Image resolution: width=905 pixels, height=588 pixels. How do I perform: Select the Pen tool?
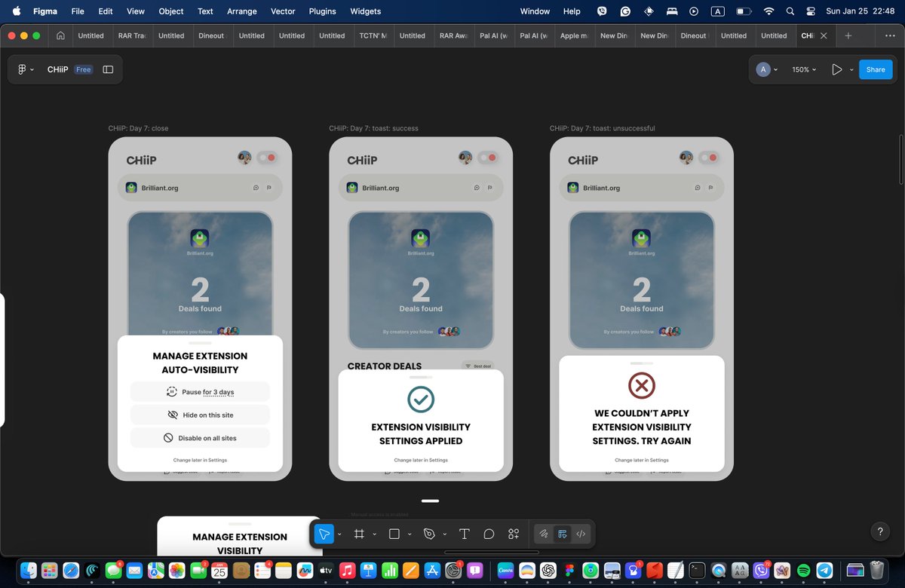pos(429,534)
